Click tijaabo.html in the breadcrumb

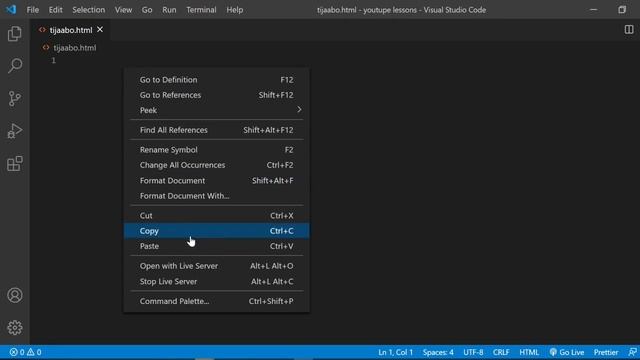75,48
